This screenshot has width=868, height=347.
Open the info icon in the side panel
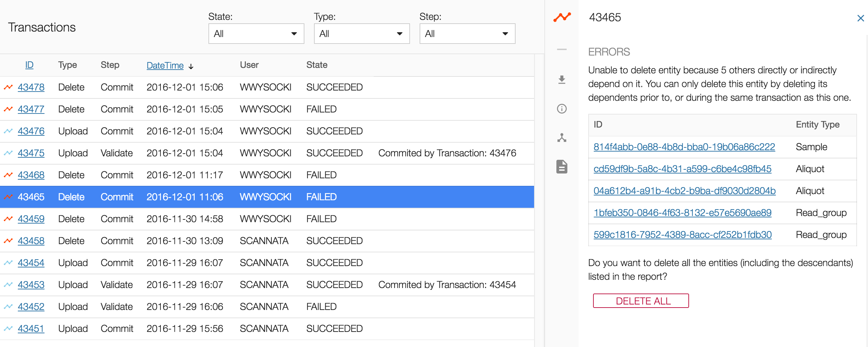tap(562, 109)
